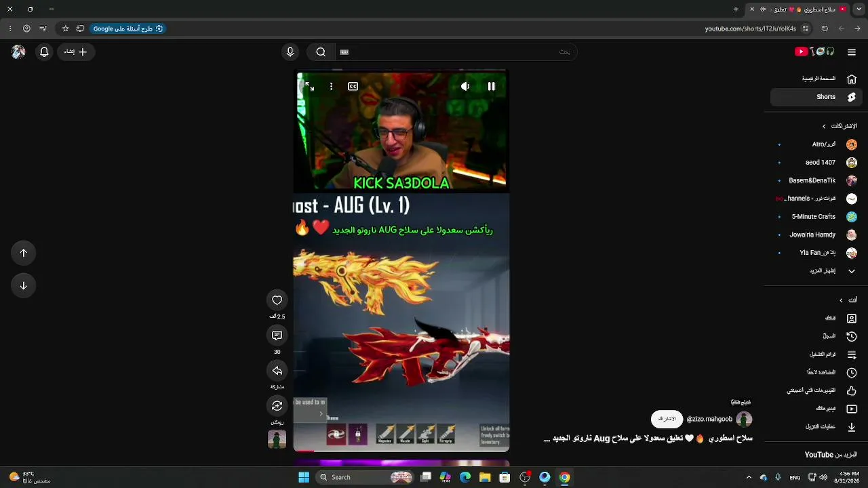Remix this Short
The image size is (868, 488).
coord(277,406)
